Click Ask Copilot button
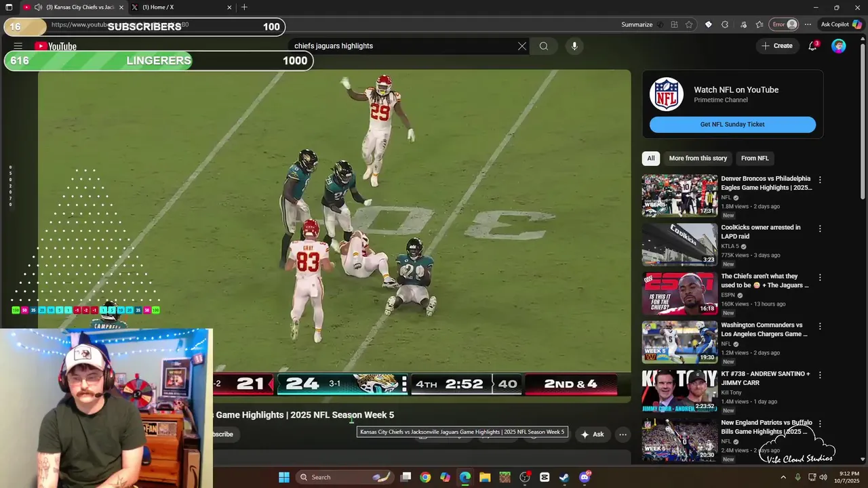The height and width of the screenshot is (488, 868). coord(841,24)
